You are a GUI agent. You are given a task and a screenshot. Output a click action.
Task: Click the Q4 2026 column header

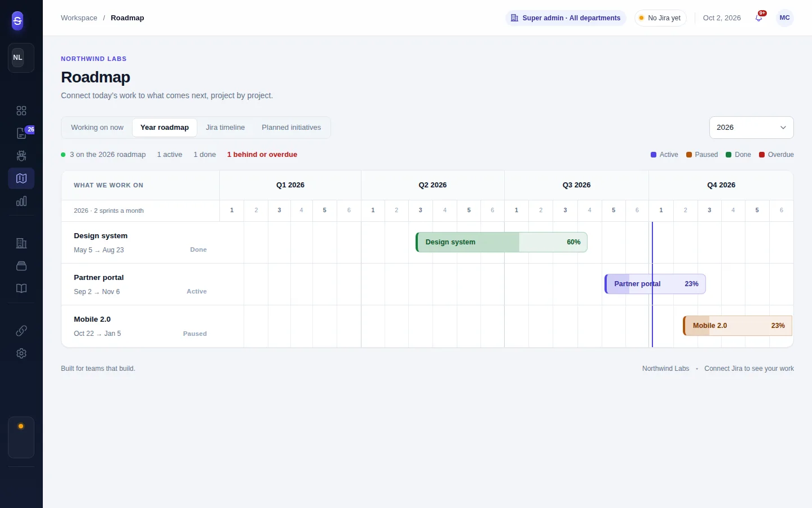[x=721, y=185]
